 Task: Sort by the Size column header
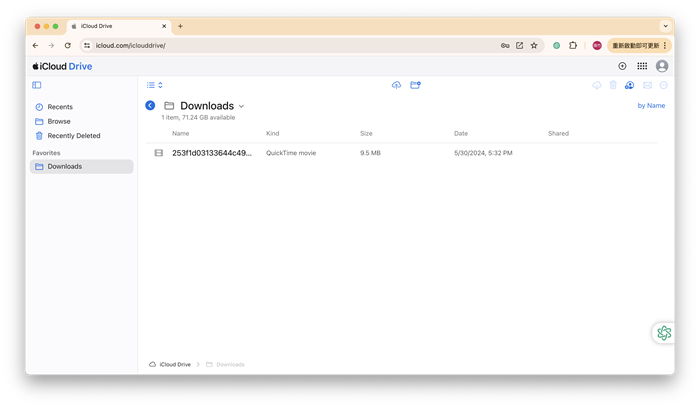tap(366, 133)
